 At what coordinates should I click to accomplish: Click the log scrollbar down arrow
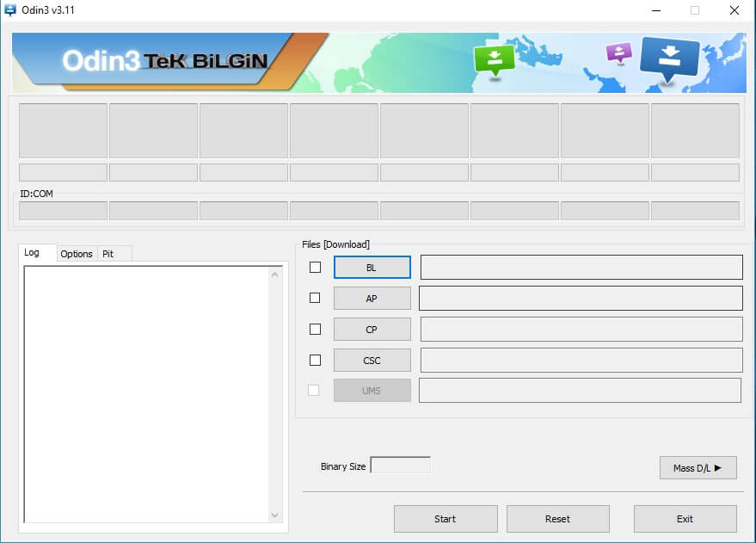click(274, 515)
